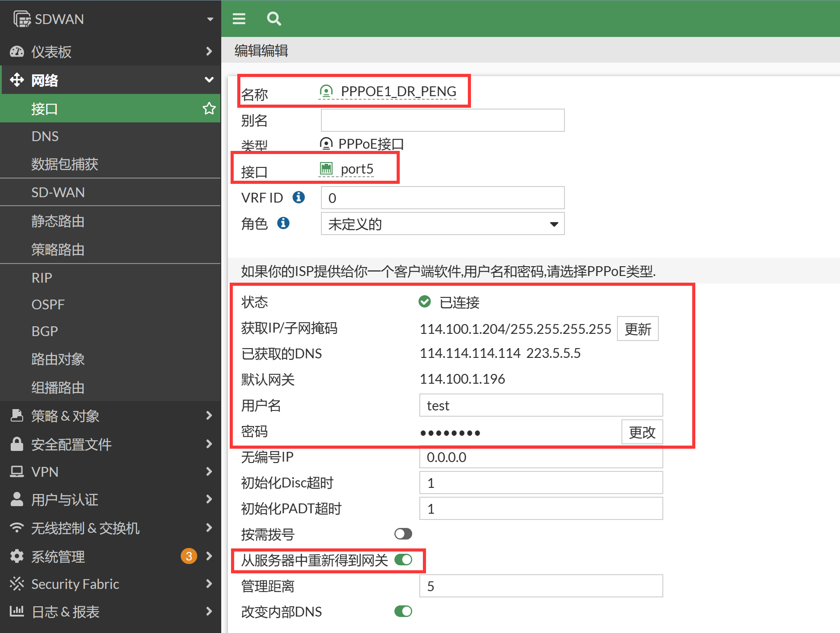
Task: Click the port5 interface icon
Action: click(326, 168)
